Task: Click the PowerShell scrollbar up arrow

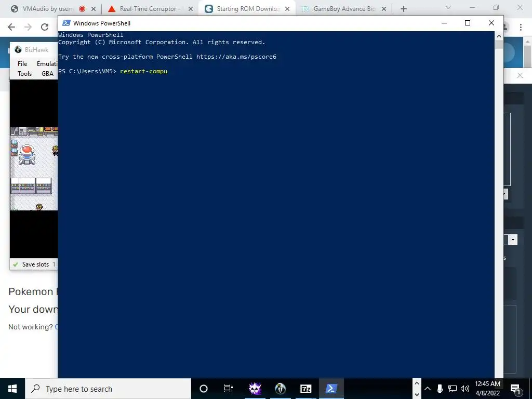Action: (499, 35)
